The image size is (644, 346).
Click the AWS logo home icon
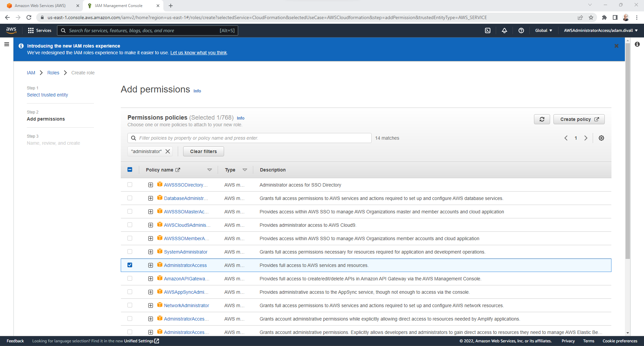11,30
